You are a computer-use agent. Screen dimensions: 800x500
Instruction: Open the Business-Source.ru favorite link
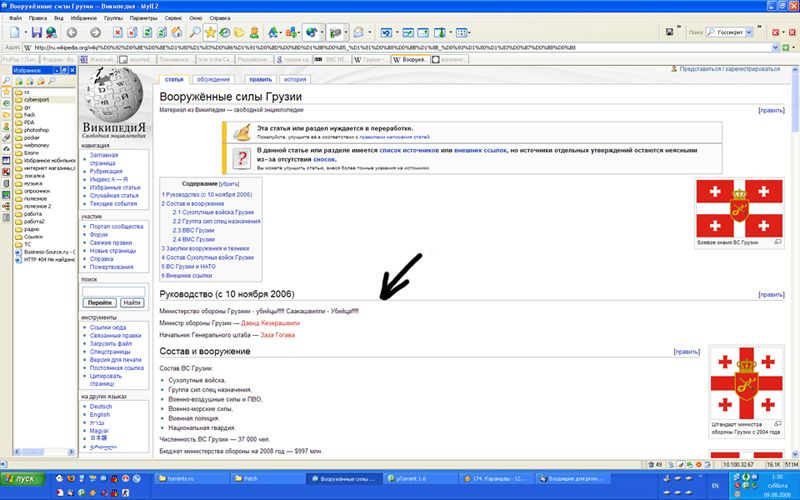(45, 252)
